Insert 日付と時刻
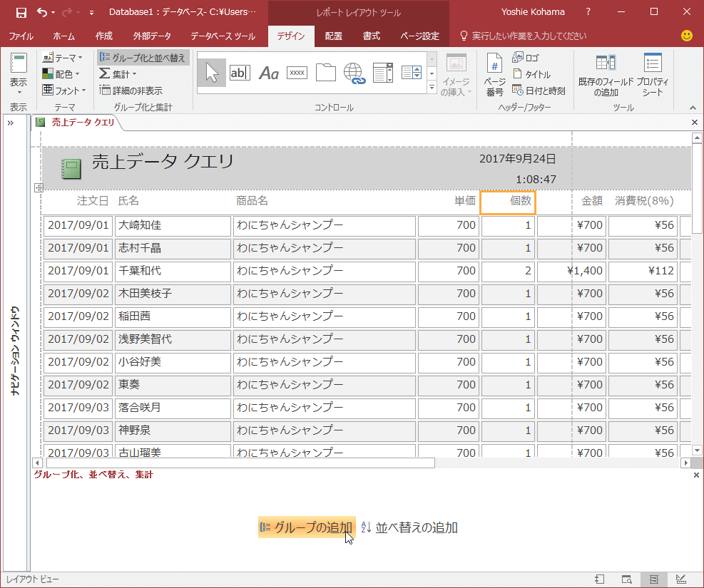The width and height of the screenshot is (704, 588). [539, 91]
